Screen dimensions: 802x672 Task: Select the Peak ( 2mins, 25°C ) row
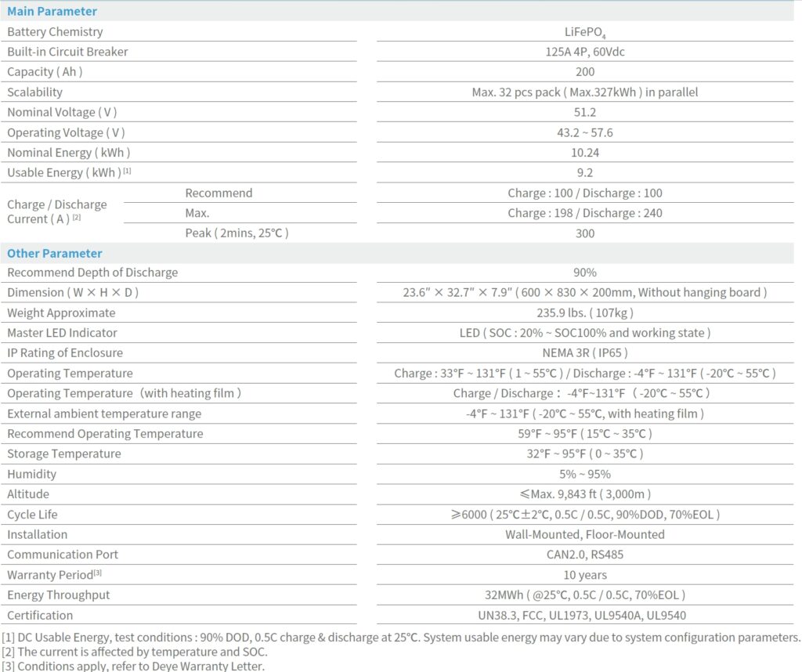pyautogui.click(x=237, y=233)
